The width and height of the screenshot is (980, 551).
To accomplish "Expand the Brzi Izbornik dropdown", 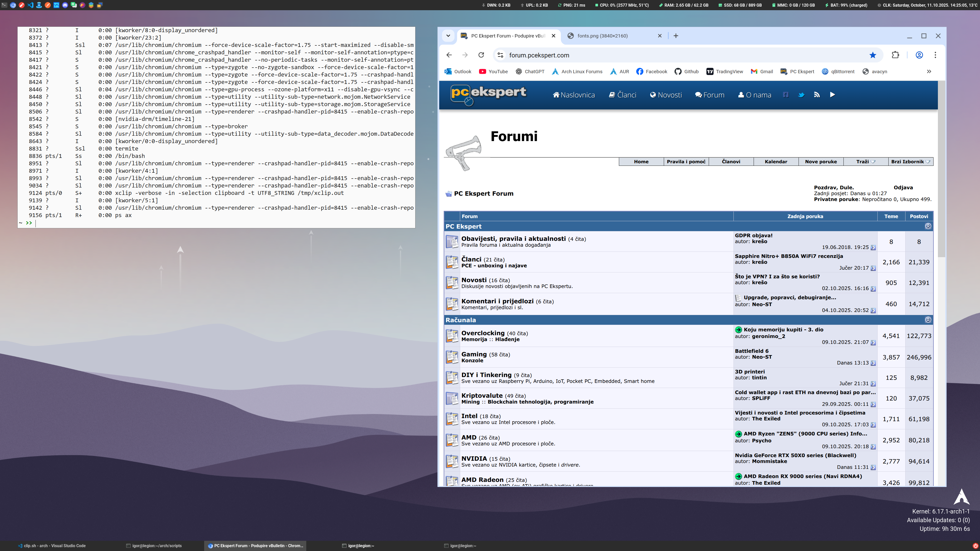I will pos(910,162).
